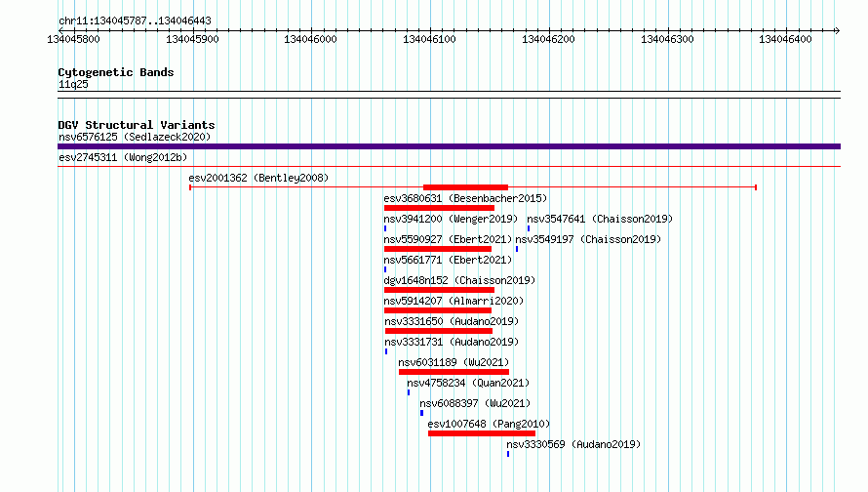Open nsv3330569 (Audano2019) variant label
868x492 pixels.
point(573,444)
